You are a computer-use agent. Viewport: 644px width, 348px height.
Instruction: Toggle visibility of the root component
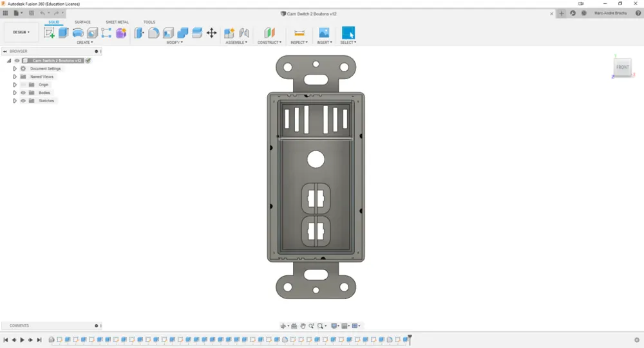point(17,60)
